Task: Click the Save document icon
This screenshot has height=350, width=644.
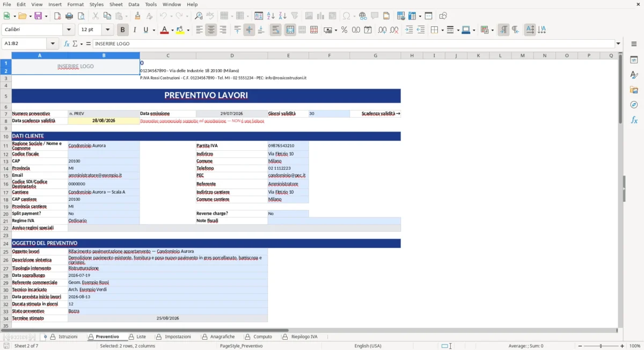Action: (38, 16)
